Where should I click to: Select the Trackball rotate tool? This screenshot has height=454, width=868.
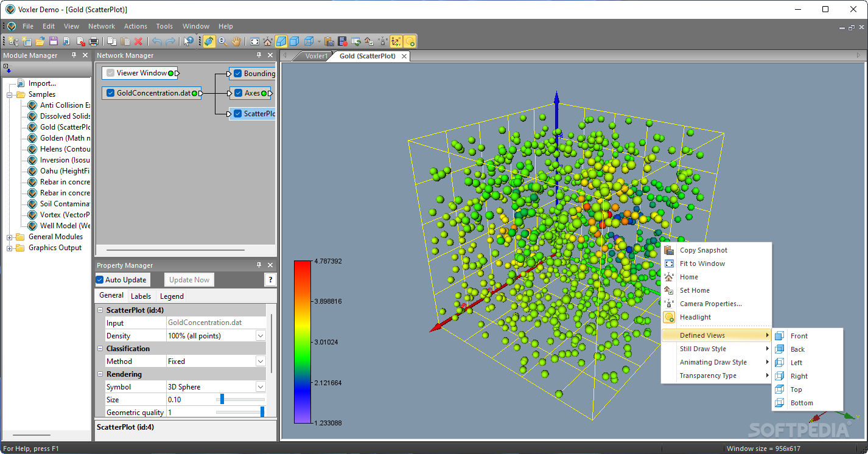click(209, 41)
